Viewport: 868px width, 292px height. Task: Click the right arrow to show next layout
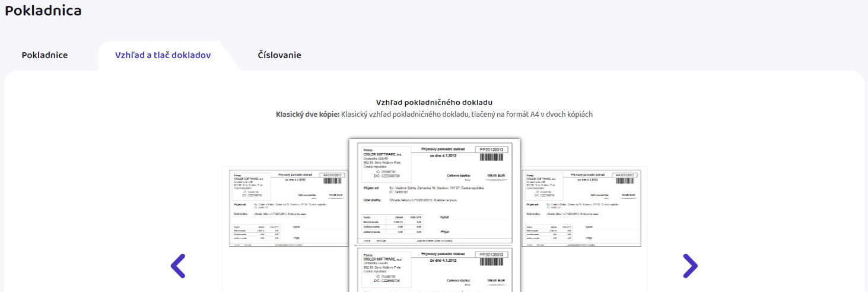[690, 266]
